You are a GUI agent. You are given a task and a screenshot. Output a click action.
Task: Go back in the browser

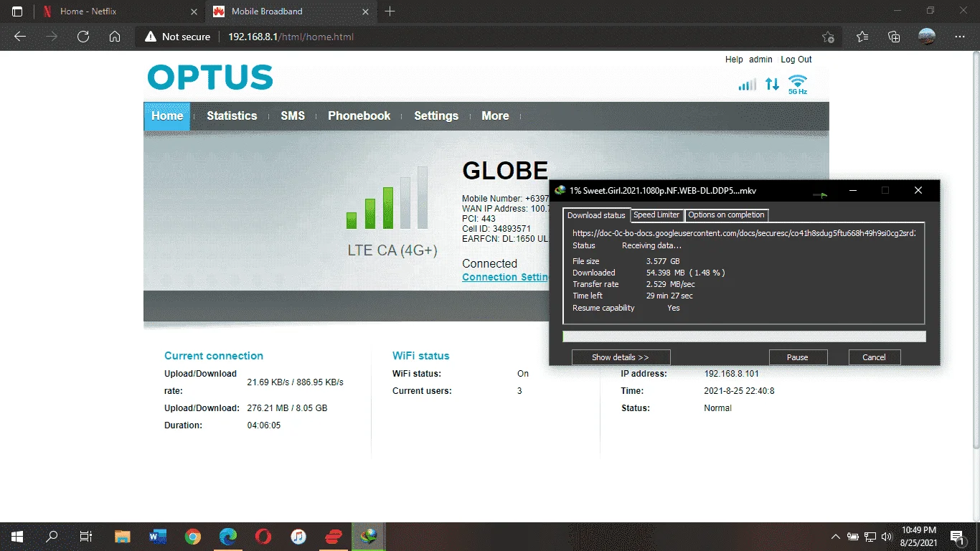(20, 37)
